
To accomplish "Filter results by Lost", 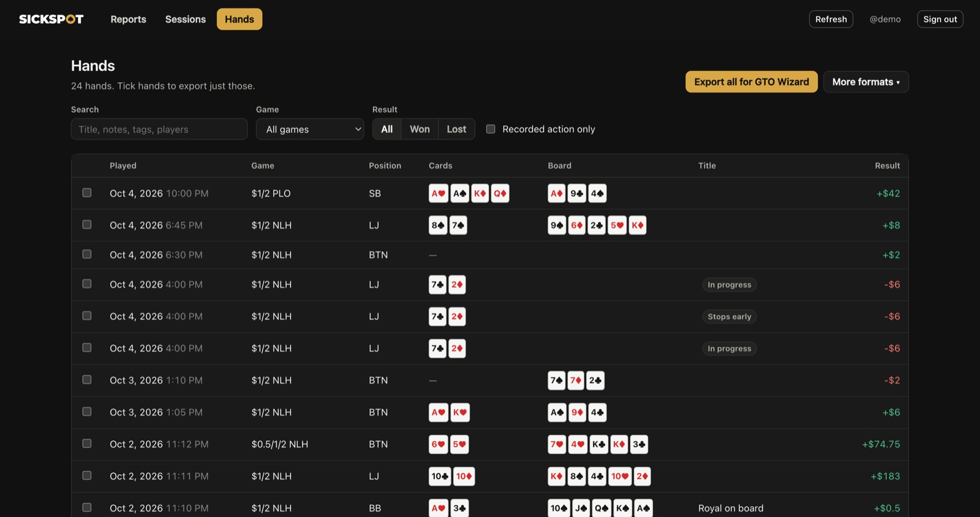I will pyautogui.click(x=456, y=129).
